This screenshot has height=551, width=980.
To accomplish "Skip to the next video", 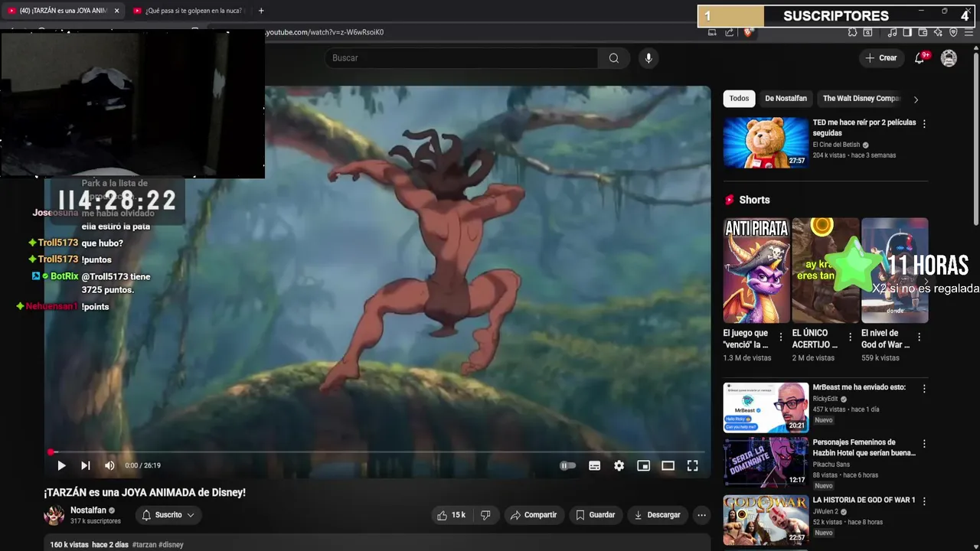I will pos(86,465).
